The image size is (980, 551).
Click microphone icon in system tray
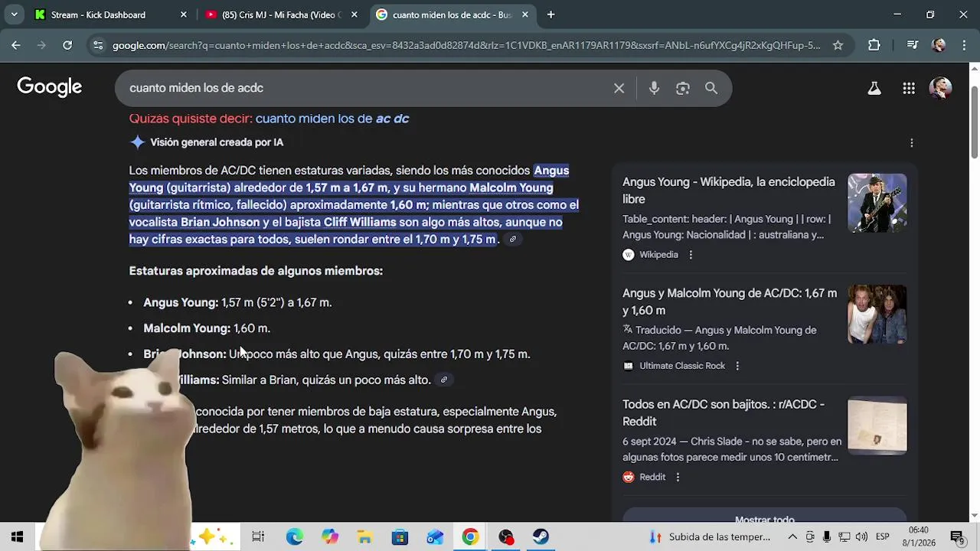pyautogui.click(x=827, y=536)
